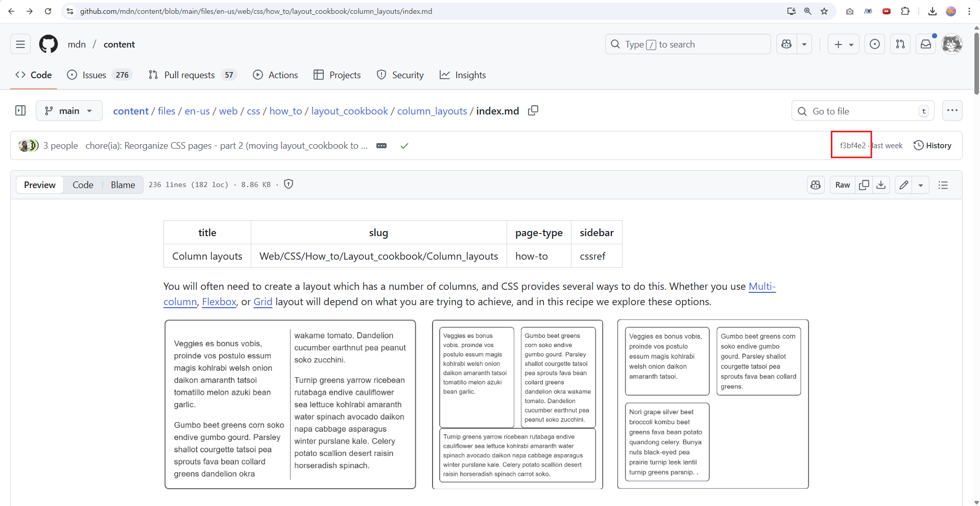View the commit check status checkmark
The height and width of the screenshot is (506, 980).
pos(404,146)
